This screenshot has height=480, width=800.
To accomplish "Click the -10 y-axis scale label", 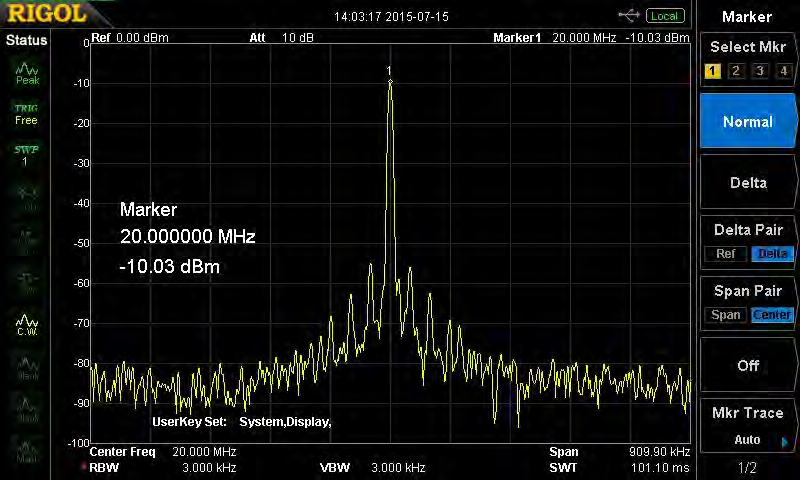I will (x=82, y=83).
